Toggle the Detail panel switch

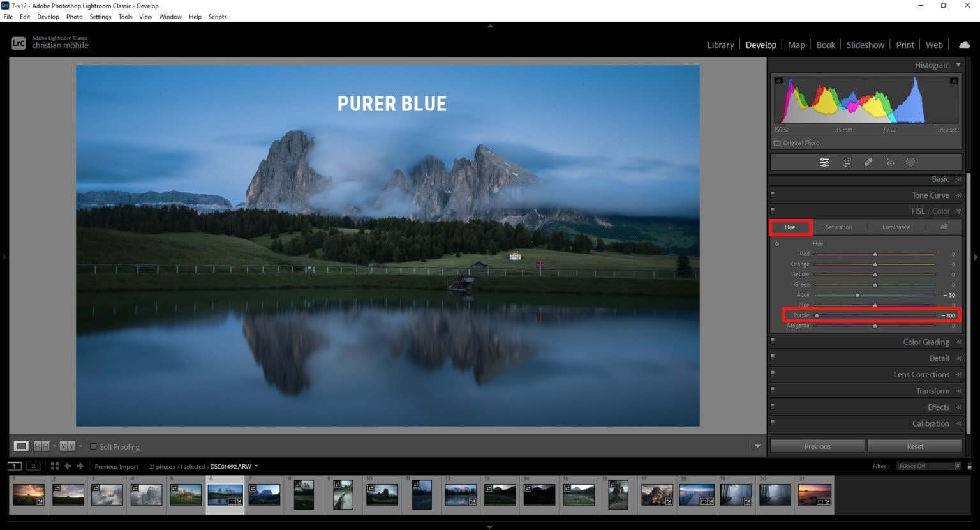pos(773,358)
